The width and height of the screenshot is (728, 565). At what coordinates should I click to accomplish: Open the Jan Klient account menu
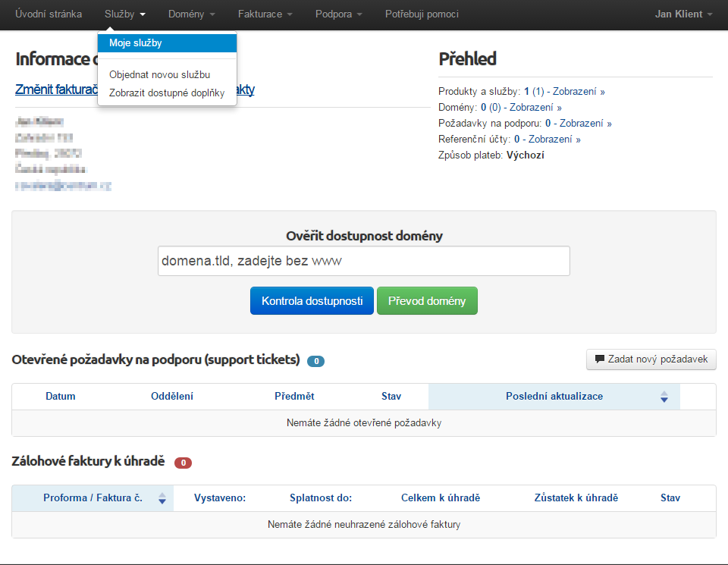[x=683, y=14]
